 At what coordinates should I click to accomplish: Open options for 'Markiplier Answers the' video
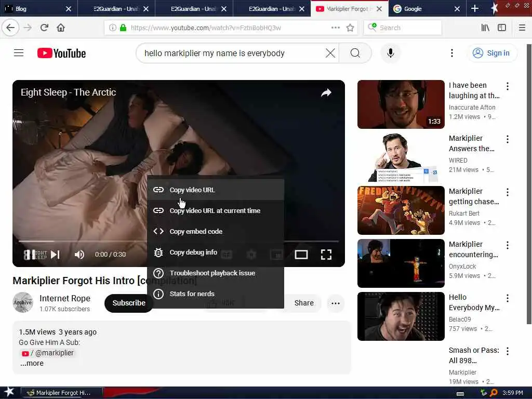point(508,139)
